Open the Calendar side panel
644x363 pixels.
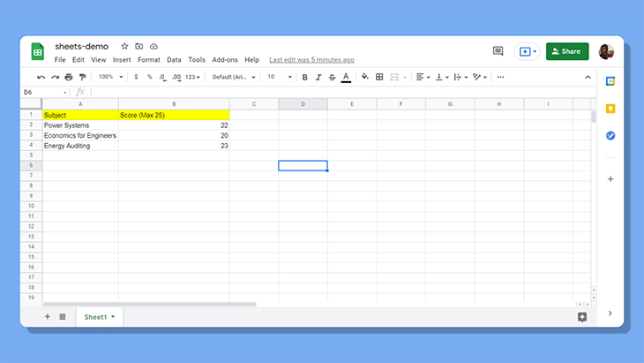[x=610, y=81]
